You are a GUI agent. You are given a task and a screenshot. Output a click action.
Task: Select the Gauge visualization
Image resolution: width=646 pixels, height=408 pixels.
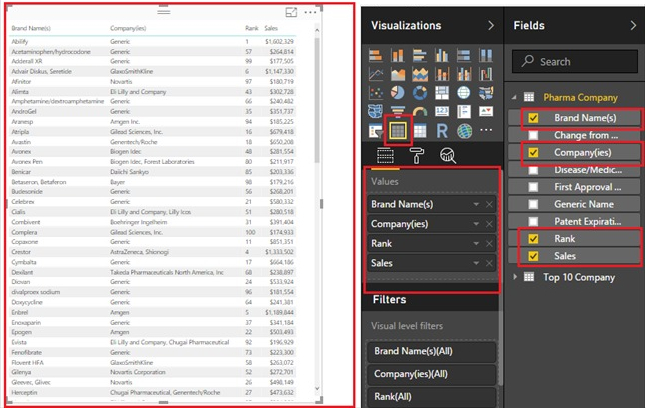point(420,112)
